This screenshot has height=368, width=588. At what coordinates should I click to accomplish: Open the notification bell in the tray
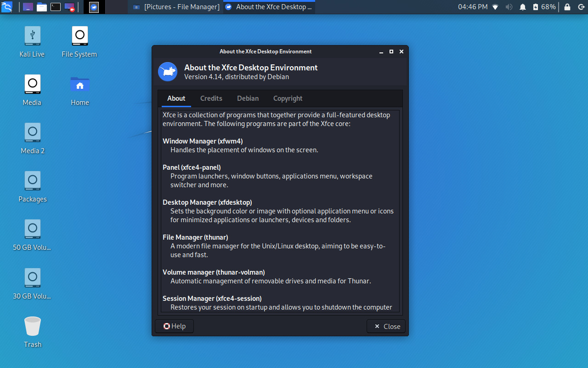click(x=522, y=7)
